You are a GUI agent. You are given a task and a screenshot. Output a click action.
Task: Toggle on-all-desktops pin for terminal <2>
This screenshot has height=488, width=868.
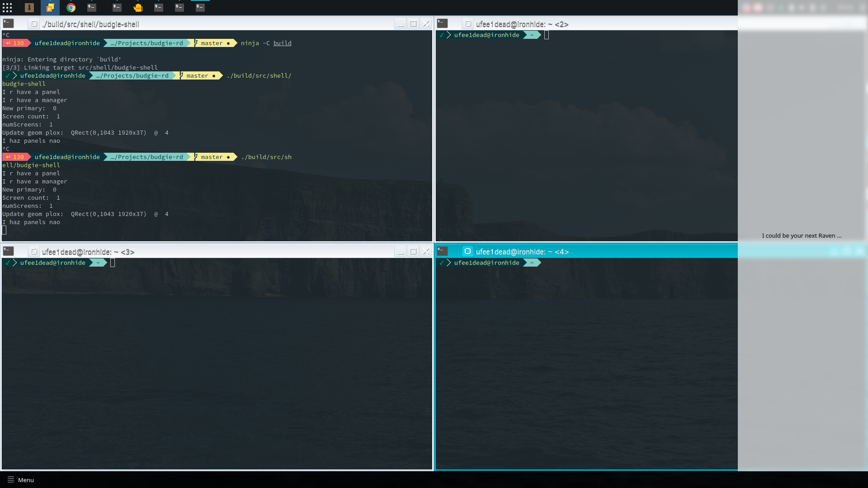tap(468, 24)
